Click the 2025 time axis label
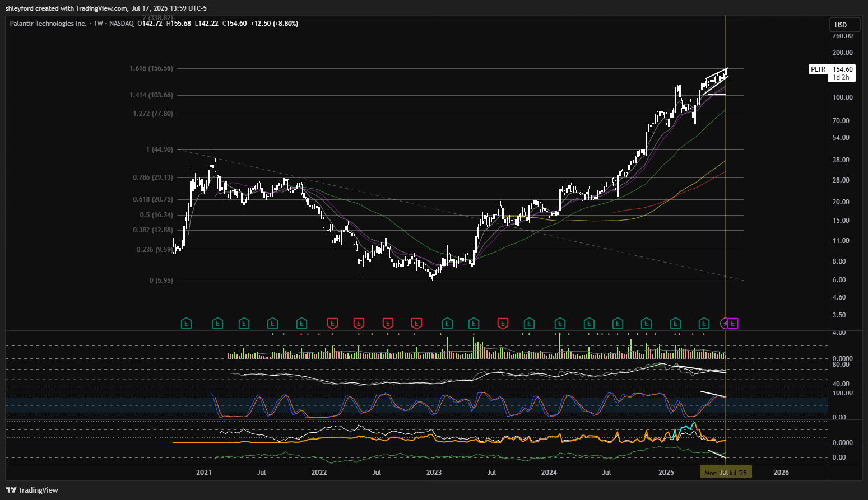868x500 pixels. 666,473
